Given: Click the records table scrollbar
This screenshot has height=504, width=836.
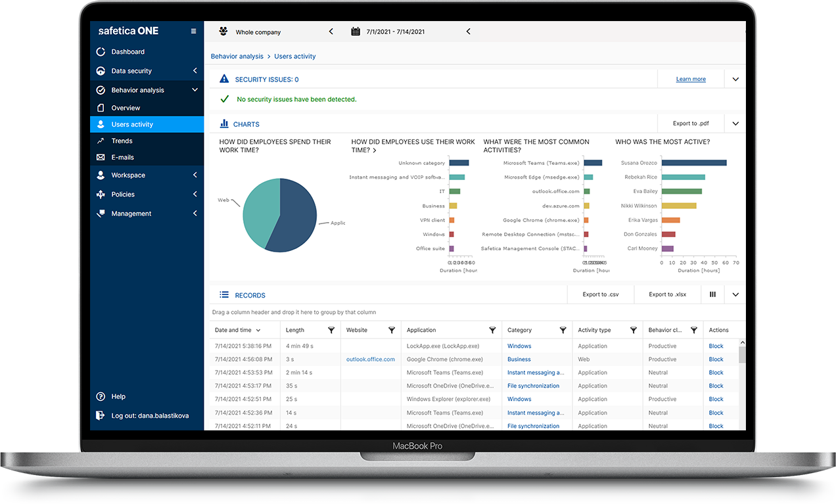Looking at the screenshot, I should point(743,355).
